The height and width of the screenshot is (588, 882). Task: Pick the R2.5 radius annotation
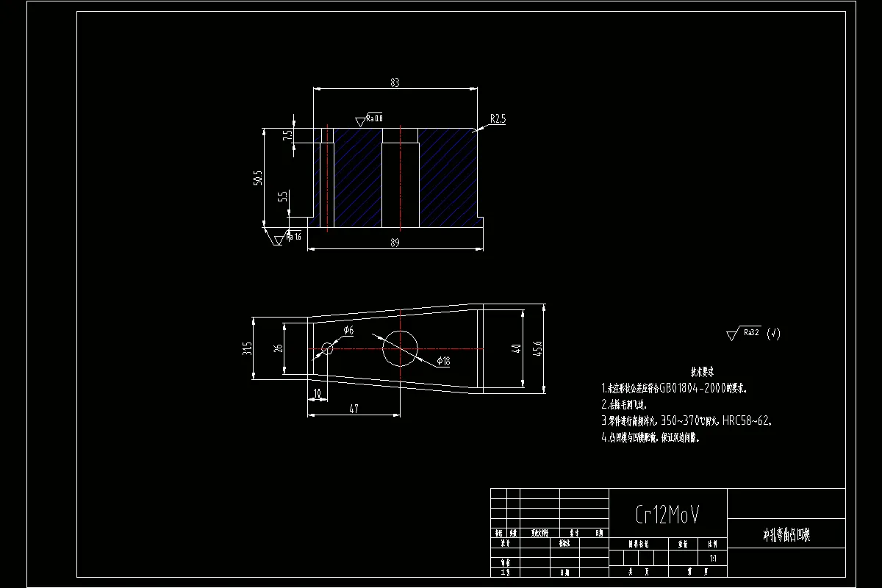498,118
